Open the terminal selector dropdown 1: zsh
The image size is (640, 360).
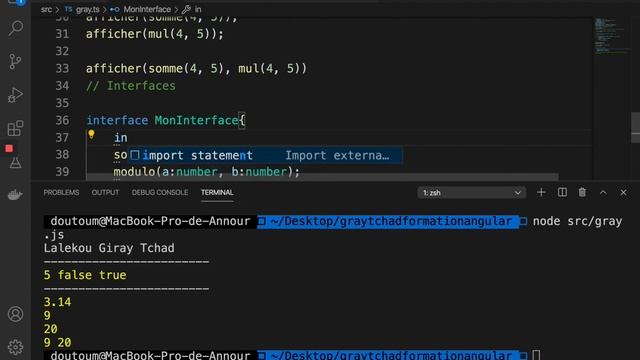tap(471, 193)
